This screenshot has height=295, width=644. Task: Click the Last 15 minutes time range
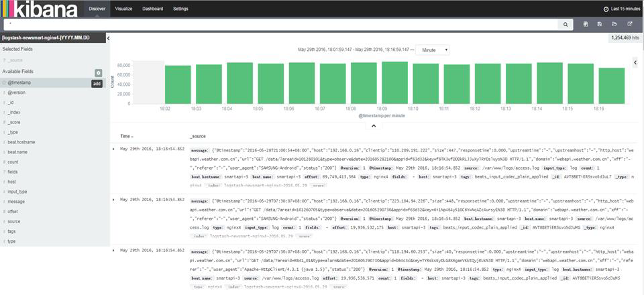pos(616,9)
